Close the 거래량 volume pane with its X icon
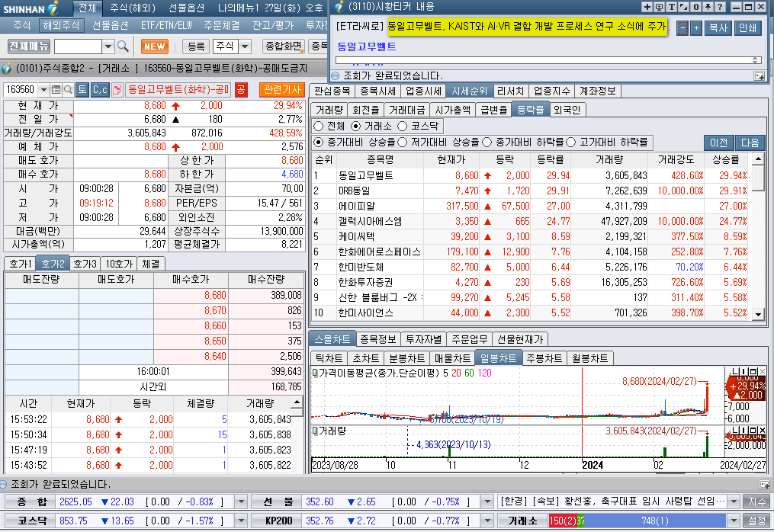774x532 pixels. pos(763,430)
